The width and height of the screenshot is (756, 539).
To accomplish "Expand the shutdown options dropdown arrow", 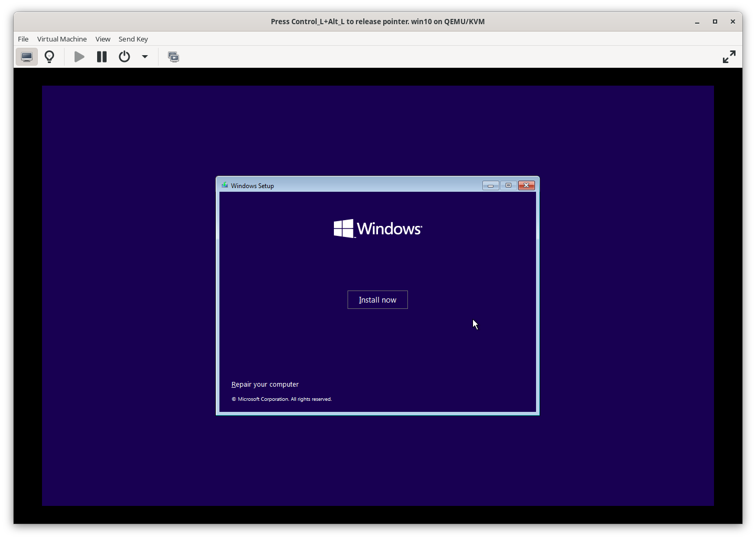I will pos(145,57).
